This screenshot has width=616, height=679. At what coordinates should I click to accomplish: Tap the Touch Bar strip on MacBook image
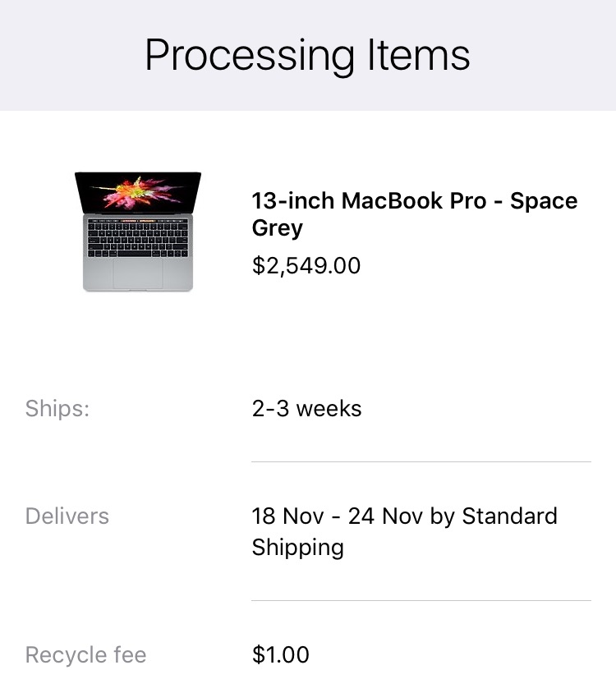coord(138,222)
